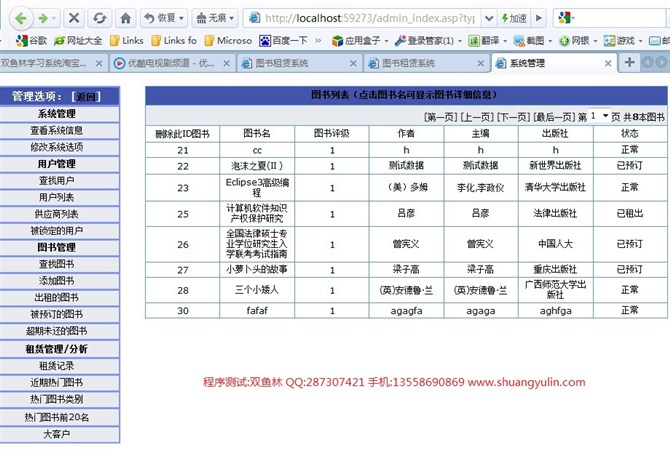Go to [下一页] next page

tap(514, 117)
